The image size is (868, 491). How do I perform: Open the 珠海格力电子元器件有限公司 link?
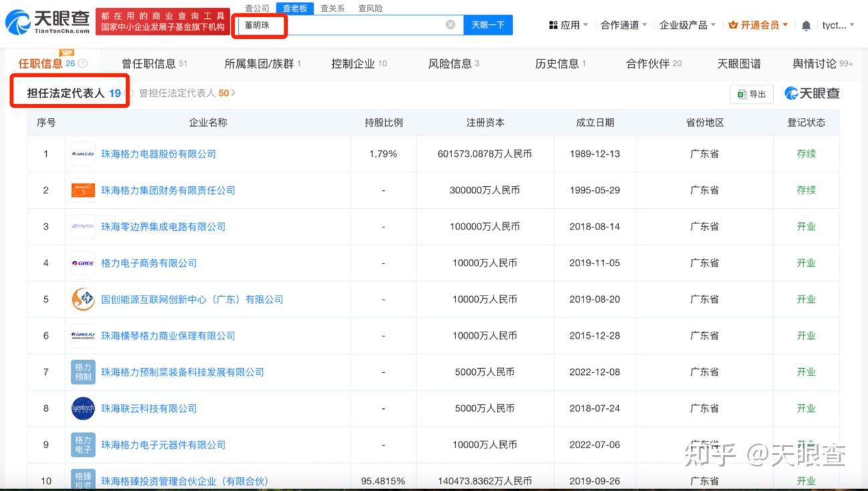[164, 445]
